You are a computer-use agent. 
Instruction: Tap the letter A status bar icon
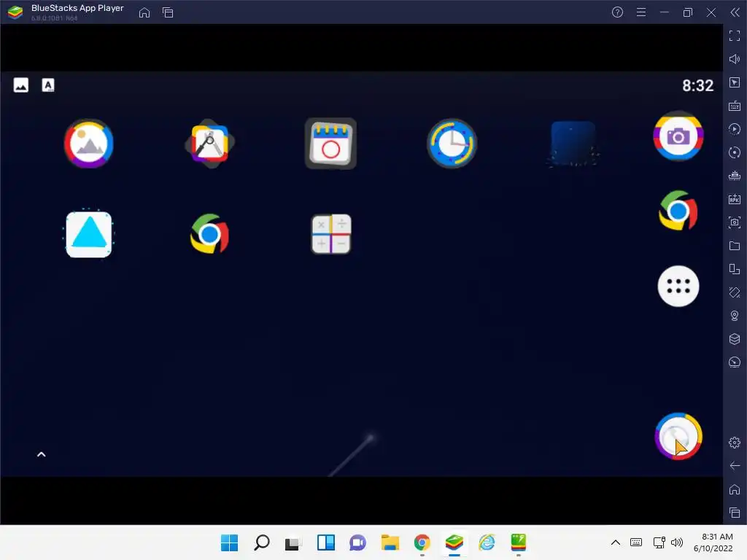(x=48, y=85)
